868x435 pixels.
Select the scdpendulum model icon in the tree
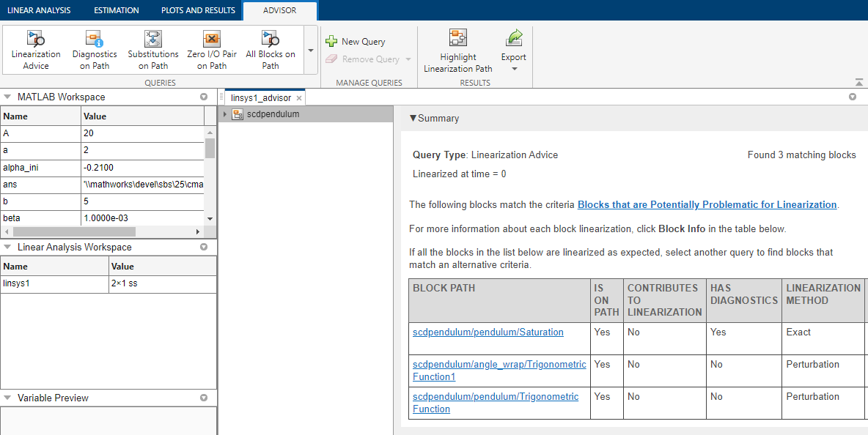point(238,114)
